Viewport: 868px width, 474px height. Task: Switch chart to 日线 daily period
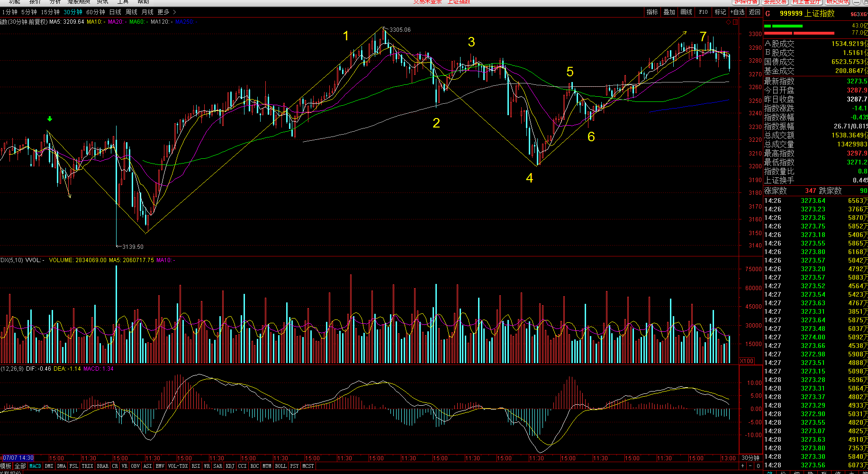click(115, 12)
